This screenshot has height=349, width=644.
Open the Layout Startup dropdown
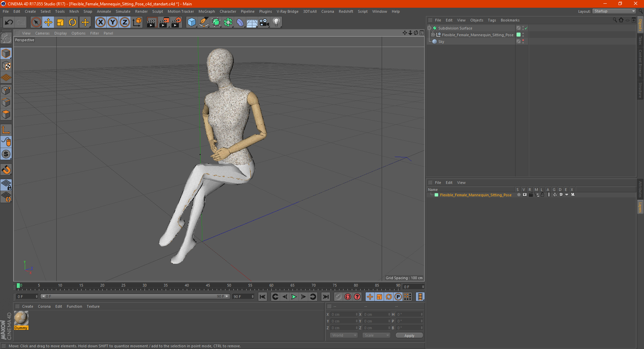click(614, 11)
